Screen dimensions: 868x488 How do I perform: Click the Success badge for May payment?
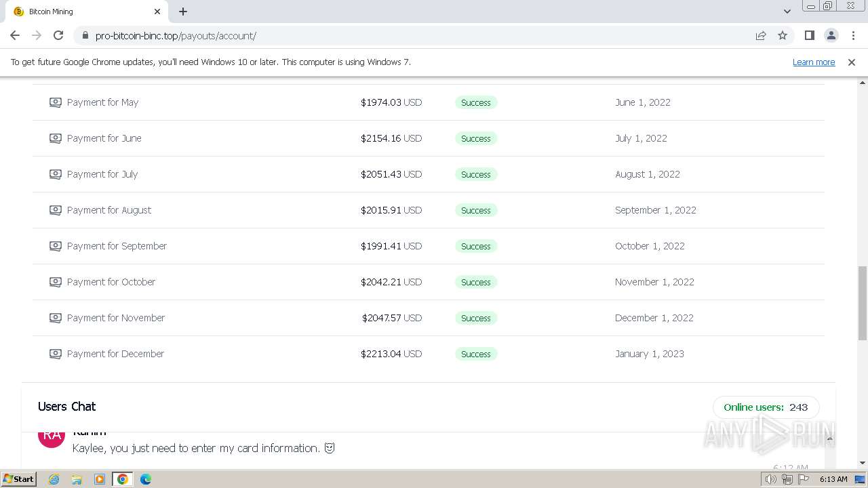(476, 102)
